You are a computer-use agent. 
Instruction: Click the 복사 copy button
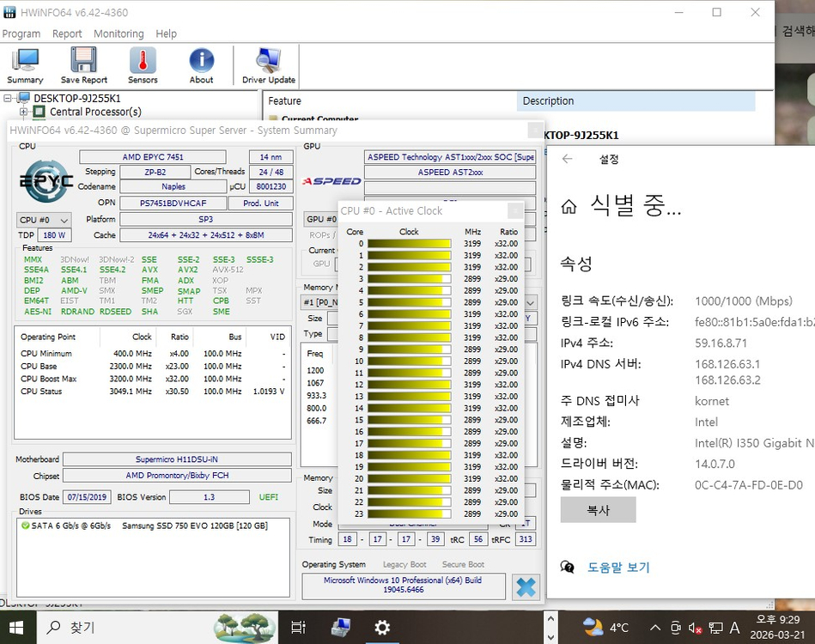coord(599,510)
